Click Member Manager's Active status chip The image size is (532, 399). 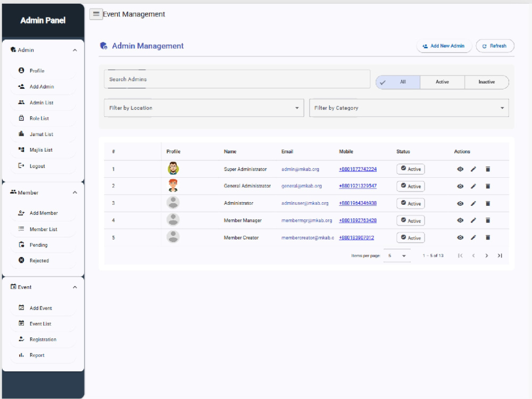[x=411, y=221]
